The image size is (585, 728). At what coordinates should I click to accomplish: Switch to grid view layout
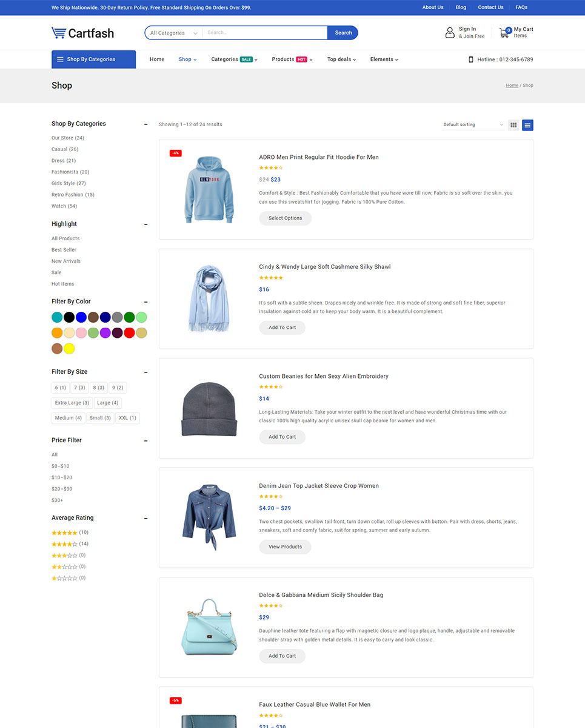pos(513,125)
